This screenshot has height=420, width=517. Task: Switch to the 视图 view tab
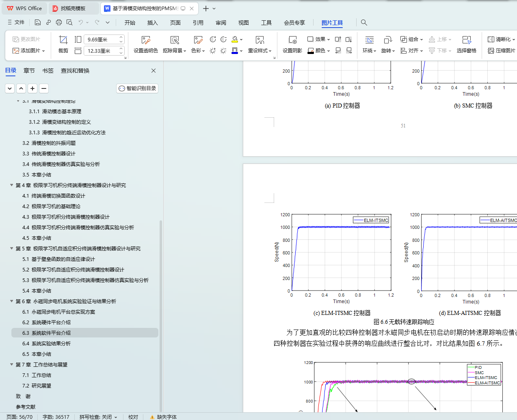[x=244, y=23]
